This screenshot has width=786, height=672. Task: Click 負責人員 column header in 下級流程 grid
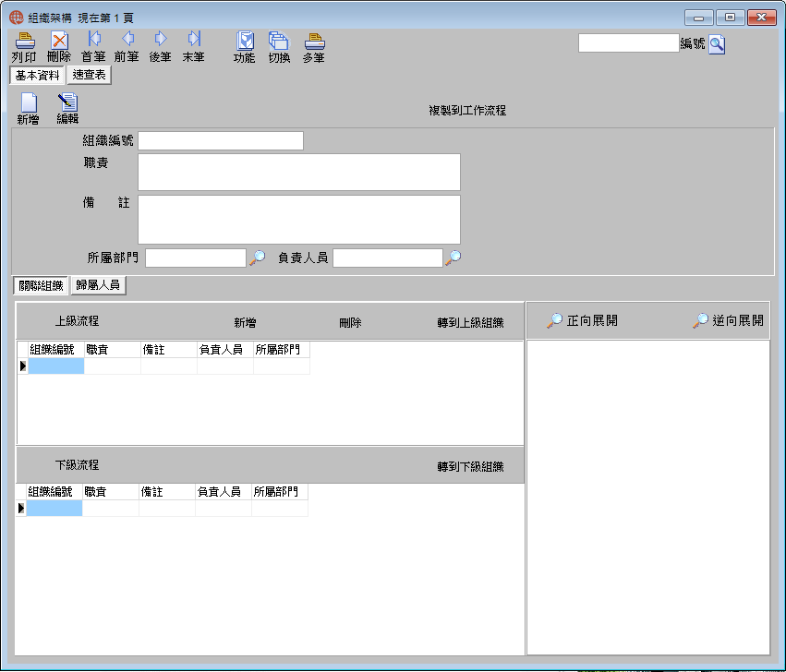224,492
